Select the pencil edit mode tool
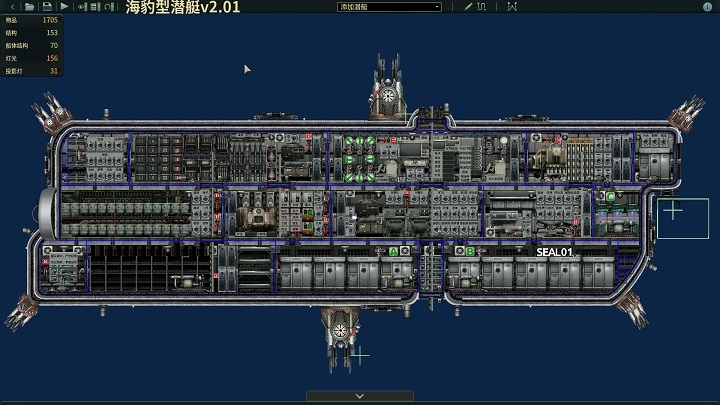The image size is (720, 405). [x=468, y=6]
